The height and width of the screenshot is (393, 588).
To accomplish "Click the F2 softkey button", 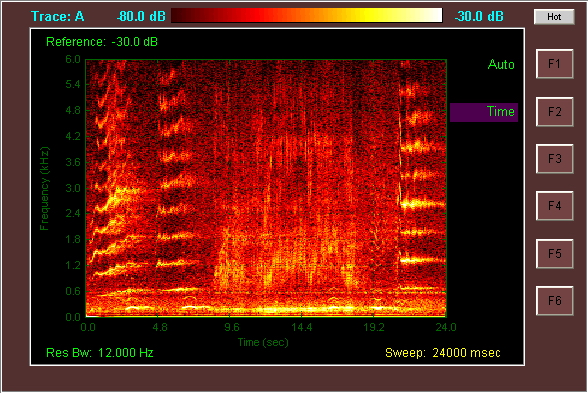I will coord(554,111).
